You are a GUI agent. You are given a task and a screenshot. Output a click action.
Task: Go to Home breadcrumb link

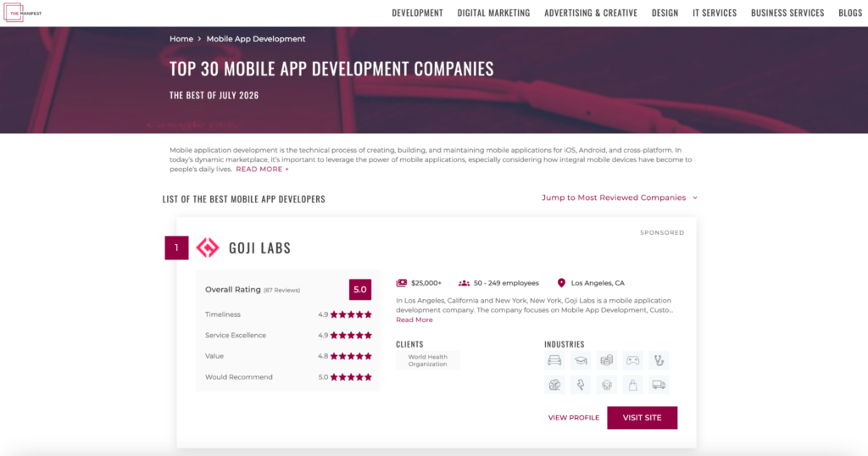pos(181,39)
